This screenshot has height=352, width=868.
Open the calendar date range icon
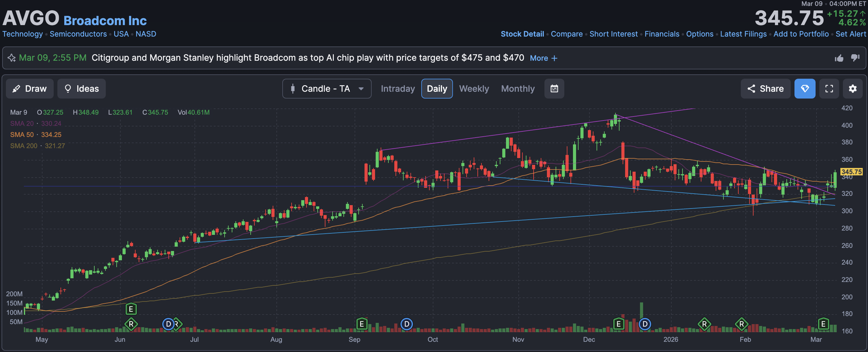tap(554, 89)
